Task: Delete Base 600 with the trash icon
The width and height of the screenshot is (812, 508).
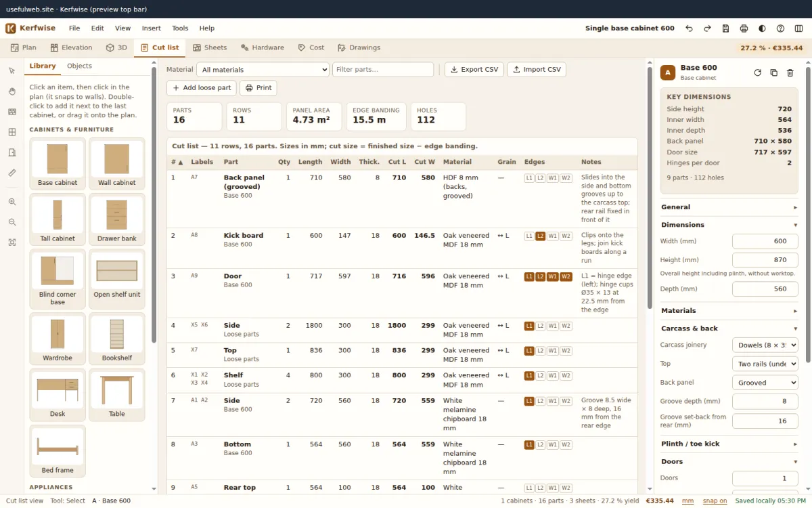Action: click(x=790, y=72)
